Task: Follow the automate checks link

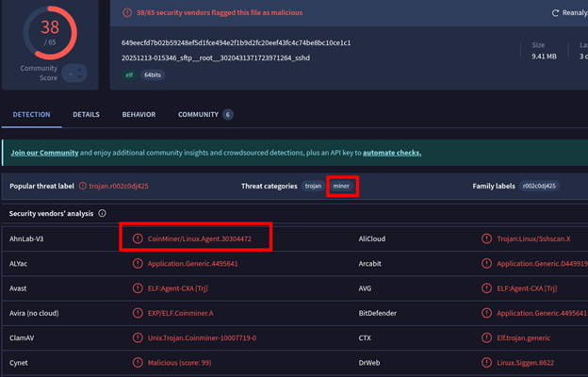Action: click(x=392, y=153)
